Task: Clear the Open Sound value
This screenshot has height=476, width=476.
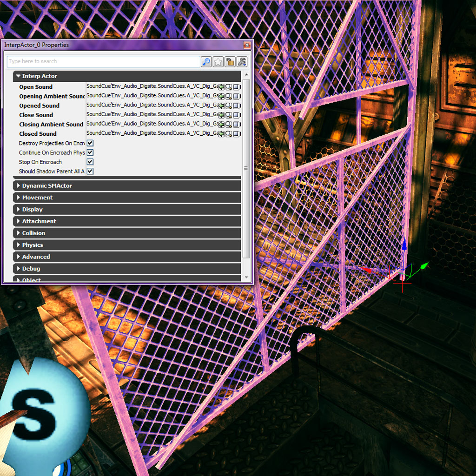Action: point(236,87)
